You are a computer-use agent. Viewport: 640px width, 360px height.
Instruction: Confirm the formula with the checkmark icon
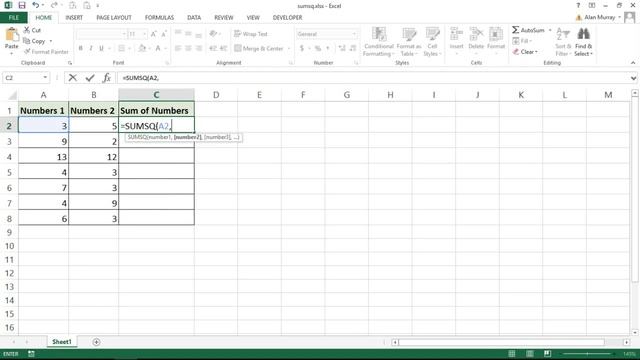[90, 78]
